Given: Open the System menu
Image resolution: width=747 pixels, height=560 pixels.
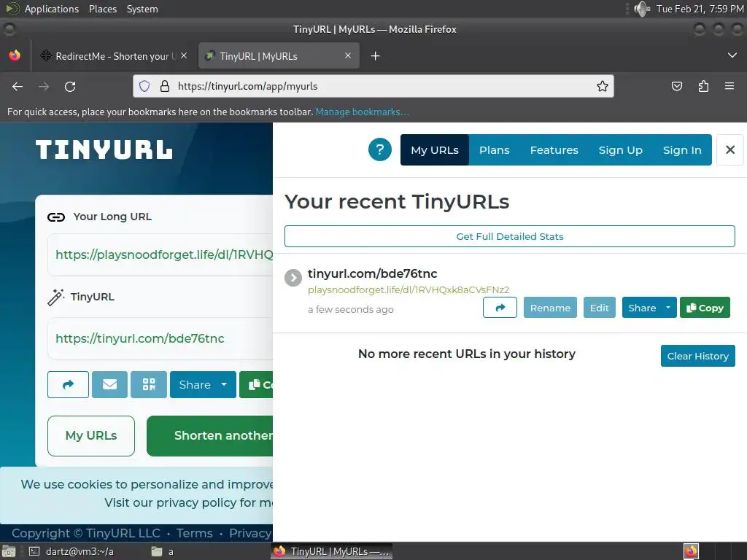Looking at the screenshot, I should [x=142, y=9].
